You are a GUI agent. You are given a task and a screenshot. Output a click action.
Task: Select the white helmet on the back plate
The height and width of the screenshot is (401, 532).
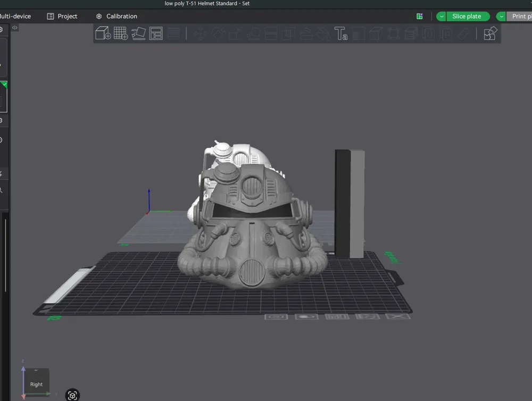237,155
